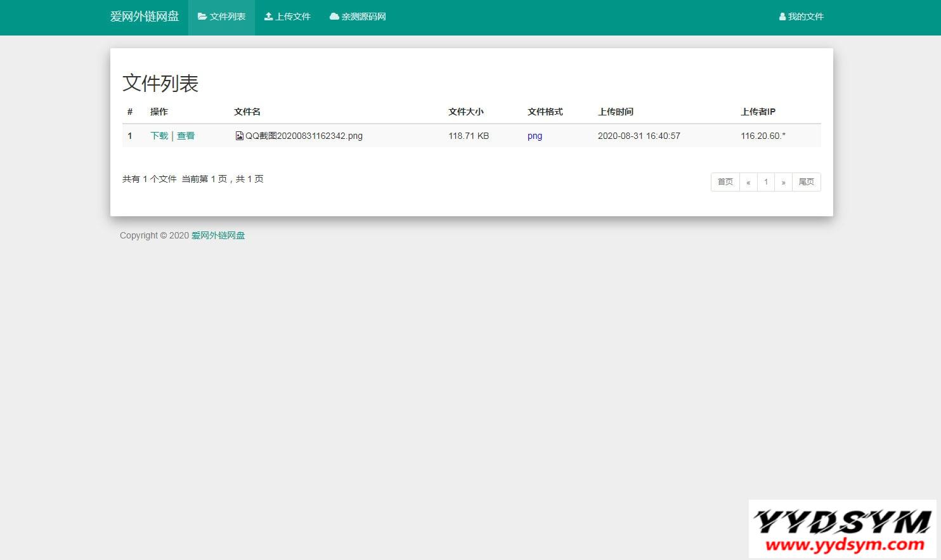Image resolution: width=941 pixels, height=560 pixels.
Task: Jump to last page with 尾页 button
Action: (x=806, y=182)
